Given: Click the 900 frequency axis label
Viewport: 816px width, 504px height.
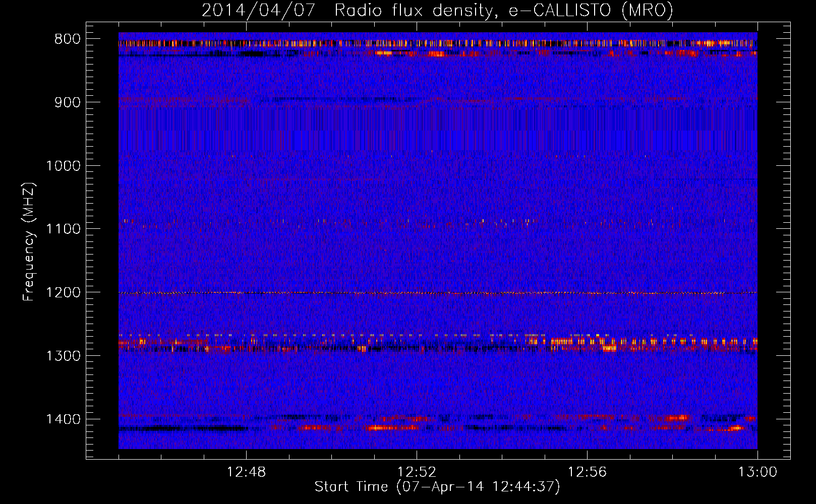Looking at the screenshot, I should click(68, 103).
